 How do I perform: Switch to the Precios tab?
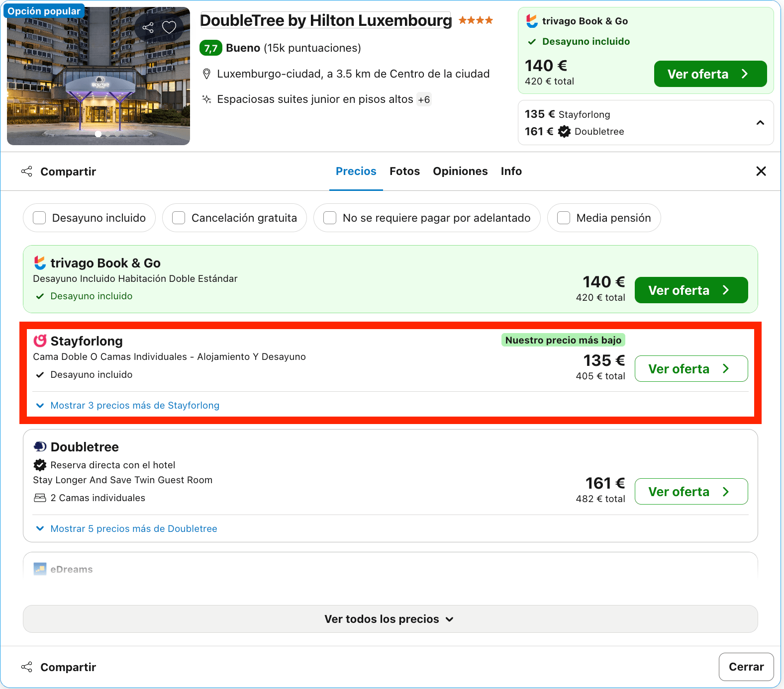(x=356, y=172)
